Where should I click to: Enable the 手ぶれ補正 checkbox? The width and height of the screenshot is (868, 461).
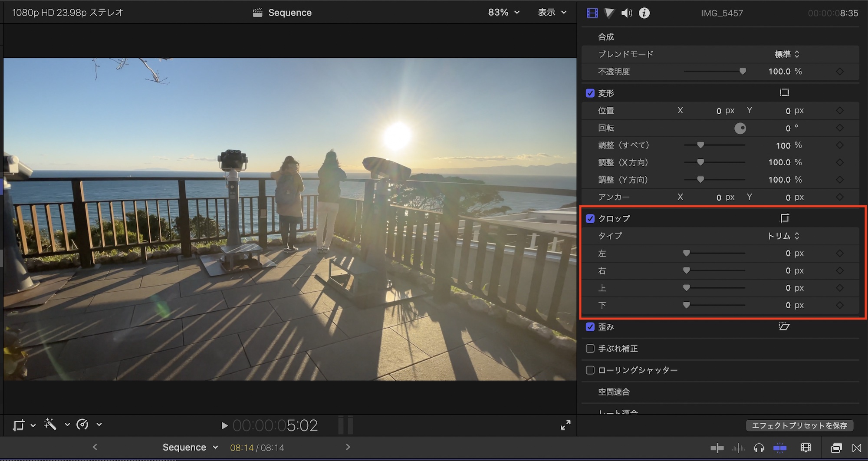point(590,349)
